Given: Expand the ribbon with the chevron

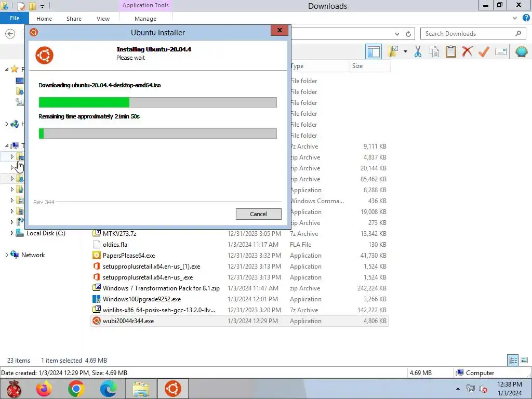Looking at the screenshot, I should [515, 18].
